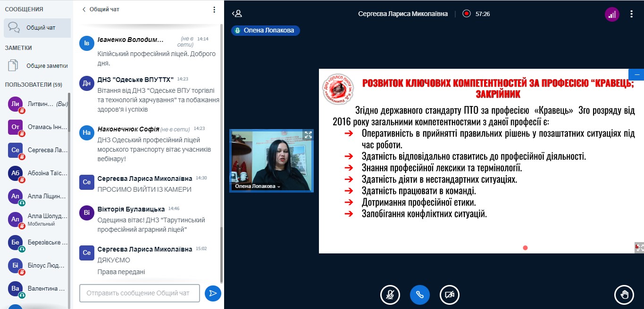The height and width of the screenshot is (309, 644).
Task: Click the leave audio phone icon
Action: pos(419,295)
